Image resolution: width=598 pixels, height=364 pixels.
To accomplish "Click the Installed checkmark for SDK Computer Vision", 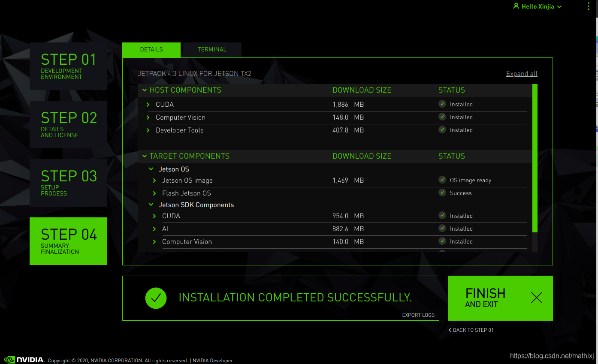I will click(442, 241).
